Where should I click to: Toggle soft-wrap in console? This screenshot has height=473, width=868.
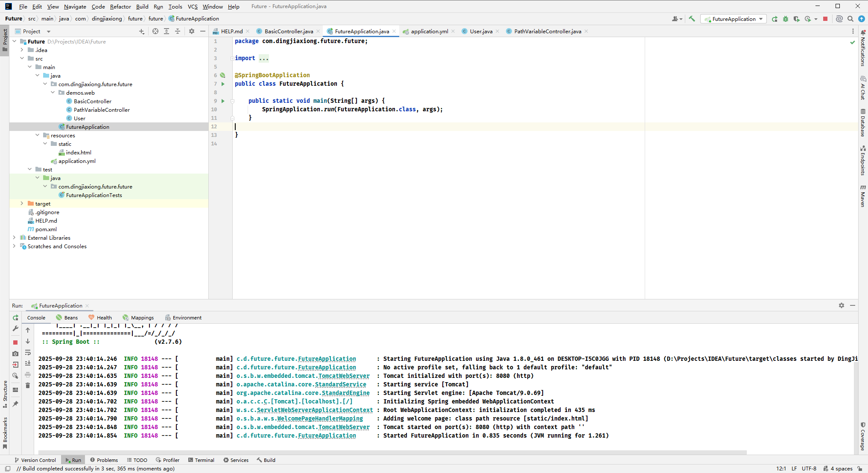pyautogui.click(x=28, y=353)
